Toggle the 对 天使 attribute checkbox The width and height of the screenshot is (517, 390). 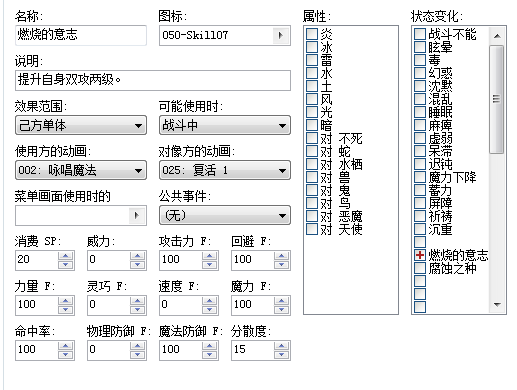coord(312,229)
